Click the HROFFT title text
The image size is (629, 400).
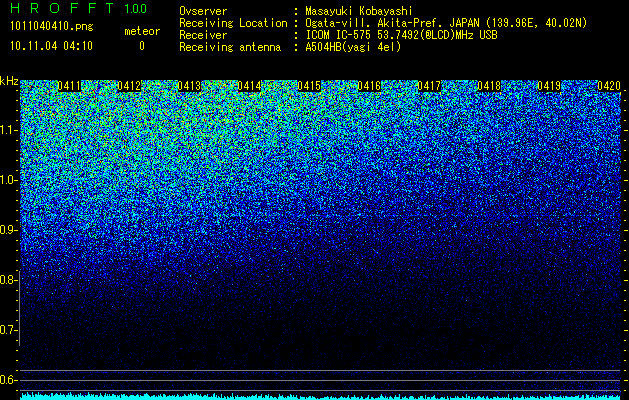click(x=62, y=8)
